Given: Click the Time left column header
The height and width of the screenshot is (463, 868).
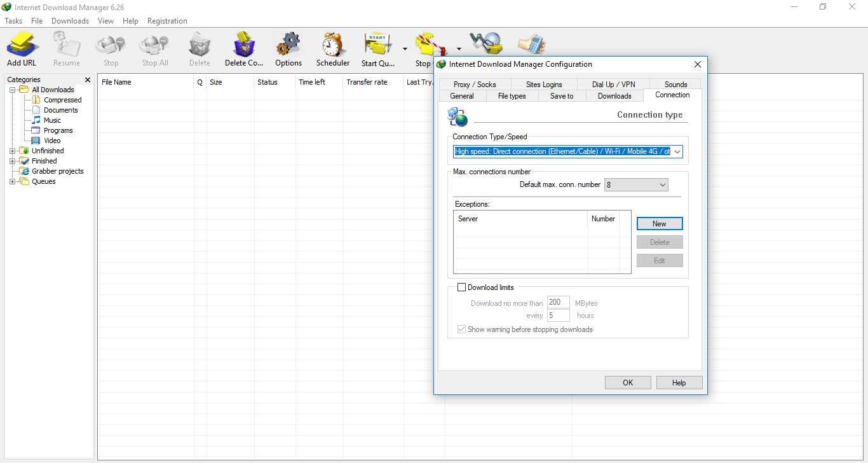Looking at the screenshot, I should [319, 82].
